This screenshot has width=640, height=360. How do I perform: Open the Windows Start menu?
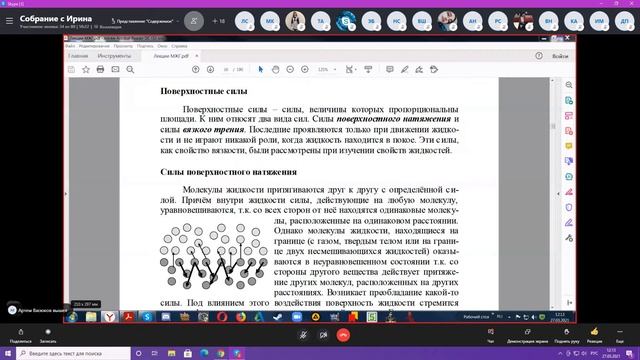8,353
